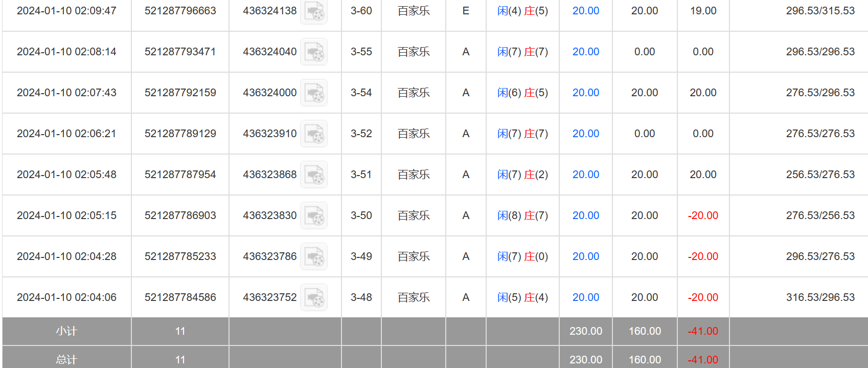This screenshot has width=868, height=368.
Task: Click balance 276.53/296.53
Action: [x=820, y=93]
